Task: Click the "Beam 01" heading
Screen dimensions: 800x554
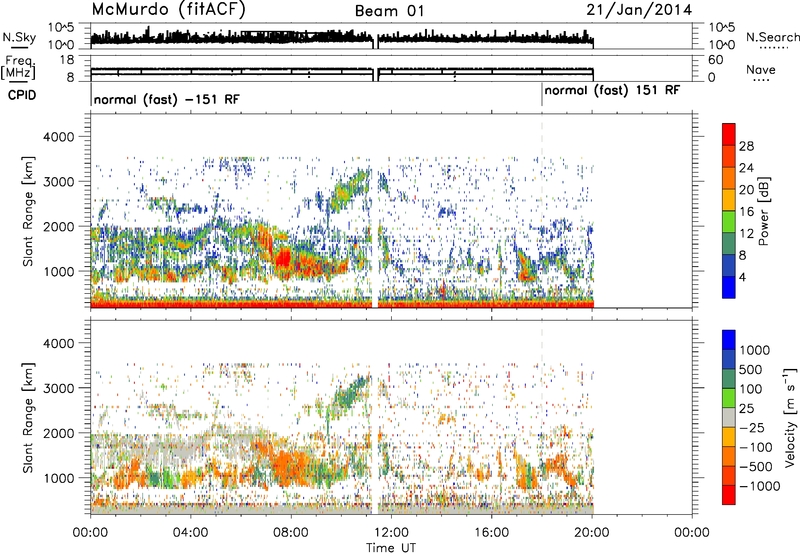Action: 389,11
